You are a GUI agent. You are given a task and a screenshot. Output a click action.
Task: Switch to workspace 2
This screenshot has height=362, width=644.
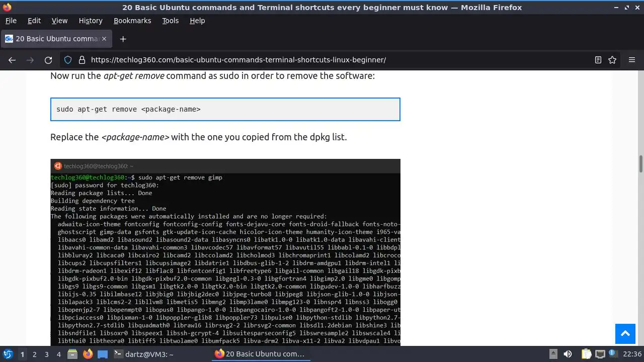pos(35,354)
